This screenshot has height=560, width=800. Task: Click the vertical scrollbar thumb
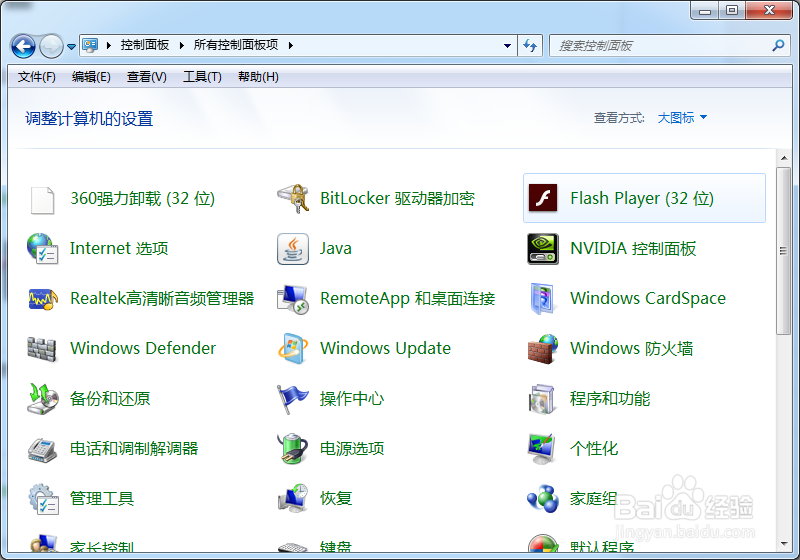(783, 250)
